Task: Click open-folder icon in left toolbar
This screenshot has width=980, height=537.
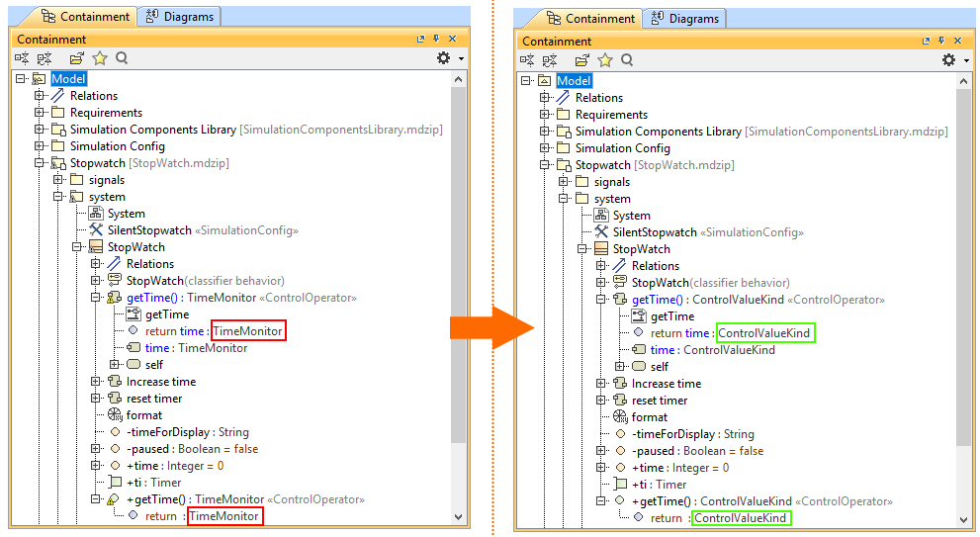Action: click(77, 58)
